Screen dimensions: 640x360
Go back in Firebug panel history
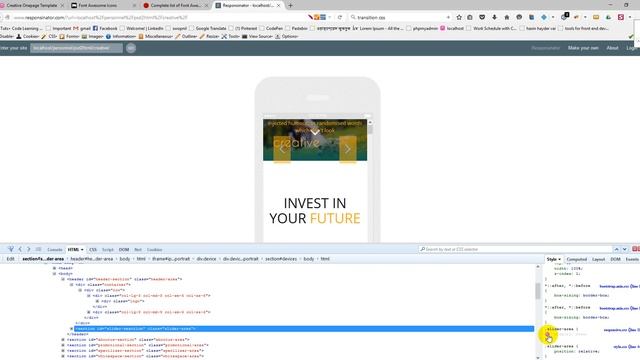(x=20, y=249)
